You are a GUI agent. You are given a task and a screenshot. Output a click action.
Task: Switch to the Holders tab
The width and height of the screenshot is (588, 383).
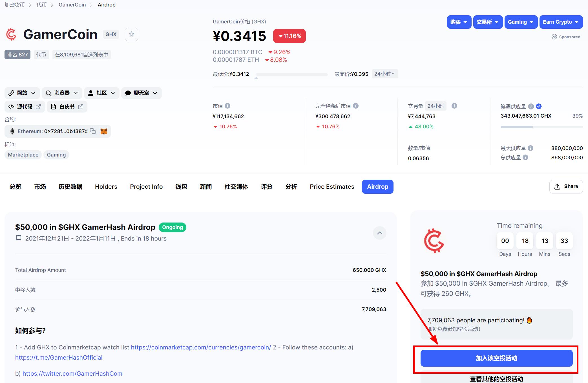pyautogui.click(x=106, y=187)
